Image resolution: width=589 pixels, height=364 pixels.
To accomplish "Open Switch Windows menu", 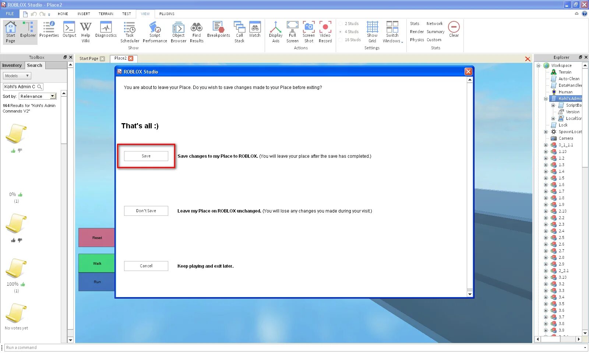I will tap(392, 32).
